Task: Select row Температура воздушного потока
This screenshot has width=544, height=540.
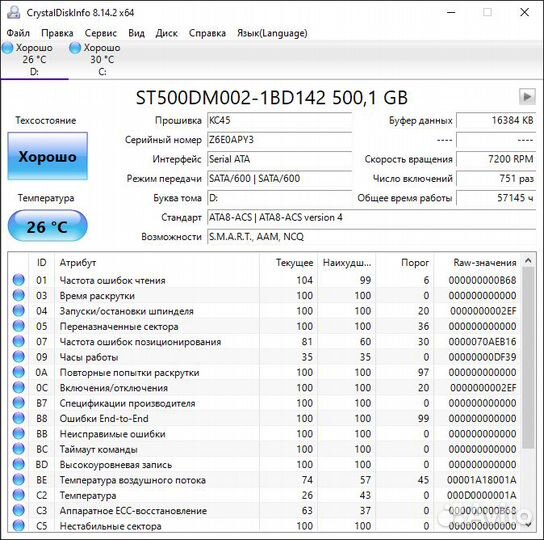Action: pyautogui.click(x=265, y=480)
